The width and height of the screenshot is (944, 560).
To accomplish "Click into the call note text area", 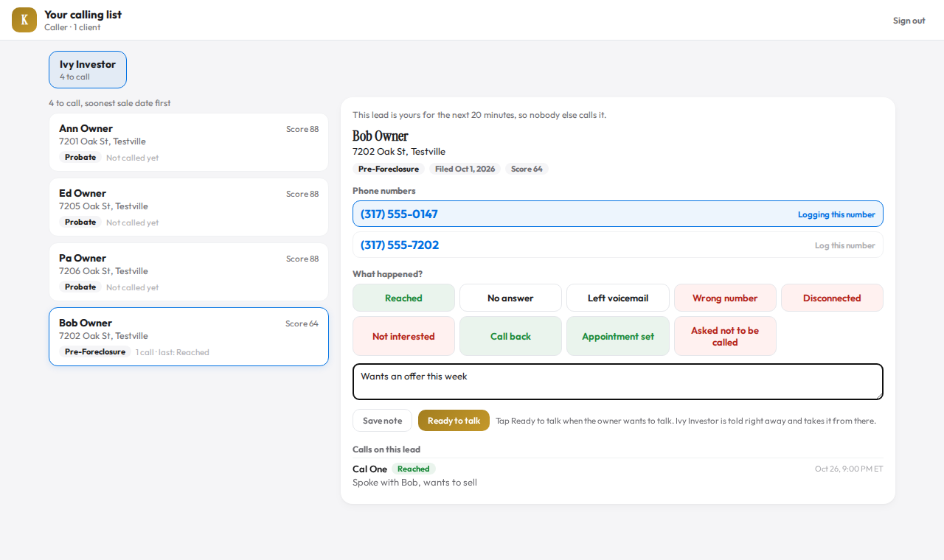I will [618, 382].
